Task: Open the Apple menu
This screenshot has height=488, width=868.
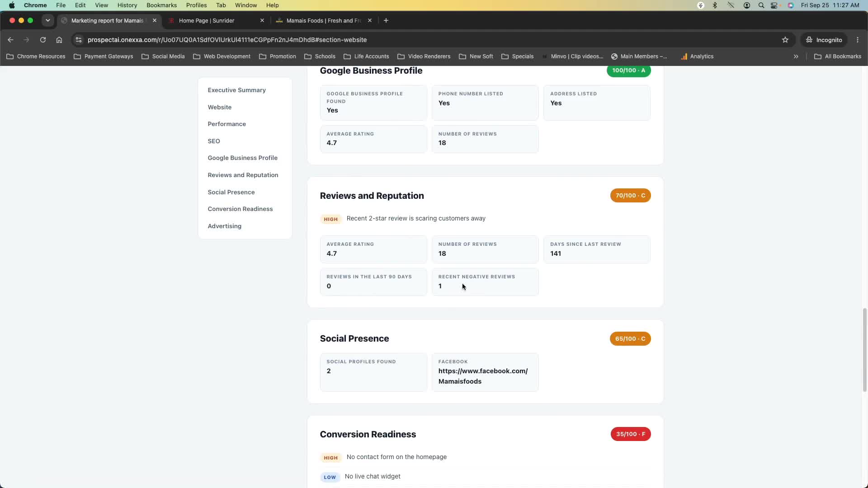Action: click(x=12, y=5)
